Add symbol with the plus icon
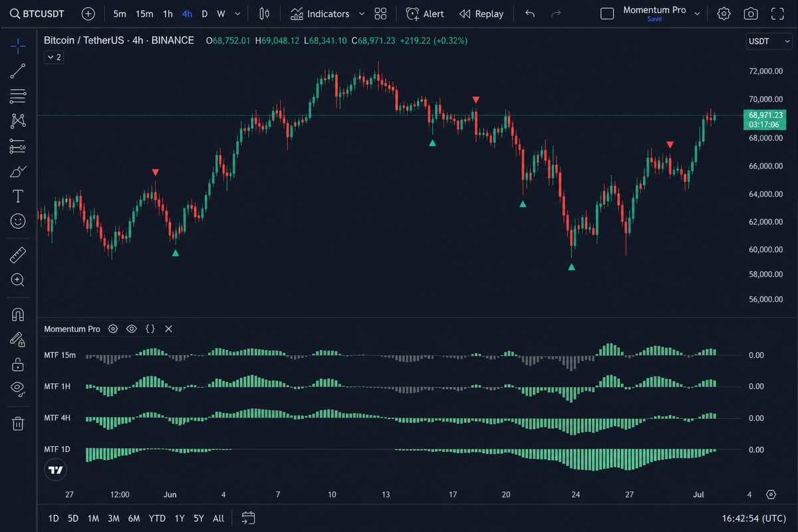Screen dimensions: 798x532 (x=88, y=13)
